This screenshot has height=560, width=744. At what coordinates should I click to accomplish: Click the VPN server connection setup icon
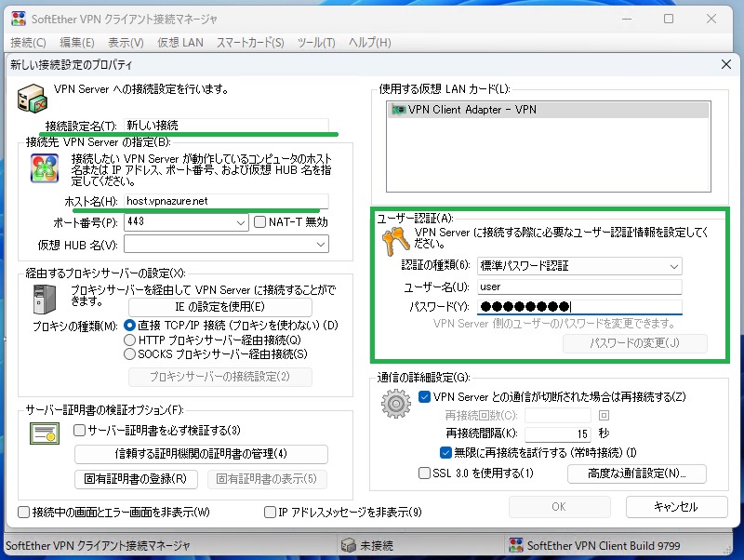point(33,96)
